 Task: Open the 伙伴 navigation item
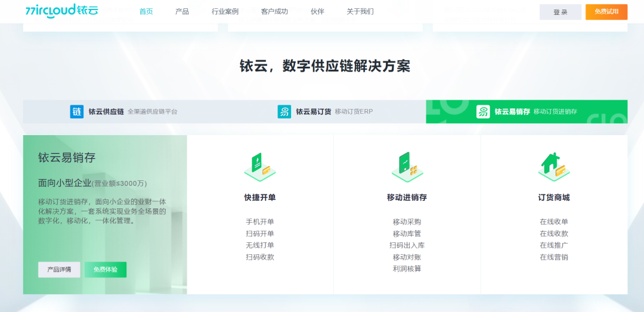(x=317, y=11)
